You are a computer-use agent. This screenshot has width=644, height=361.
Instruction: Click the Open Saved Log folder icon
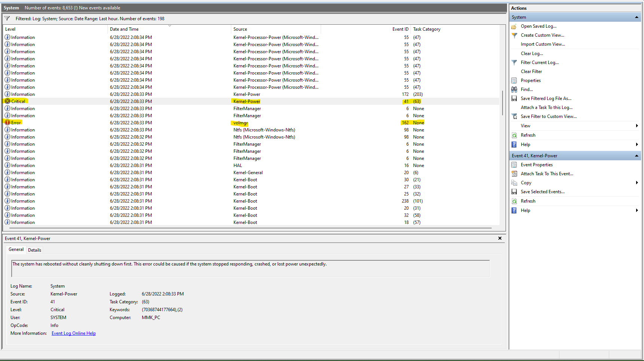click(x=514, y=26)
